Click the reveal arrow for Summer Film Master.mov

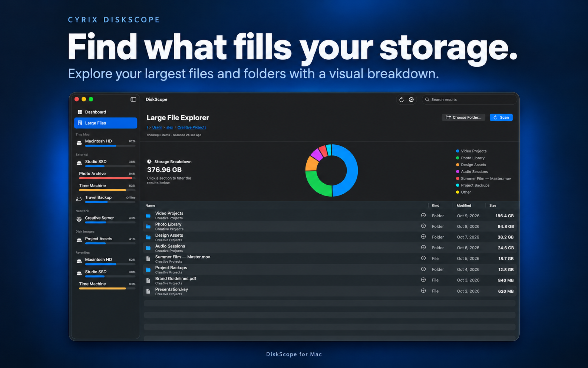click(423, 258)
